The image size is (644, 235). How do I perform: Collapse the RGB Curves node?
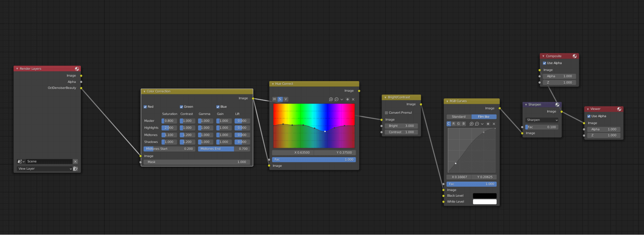(447, 102)
